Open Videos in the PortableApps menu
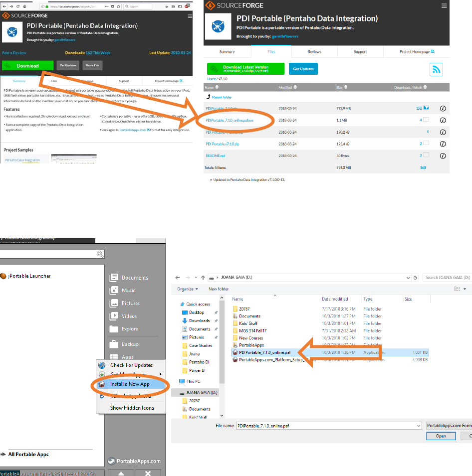The width and height of the screenshot is (472, 476). point(123,316)
